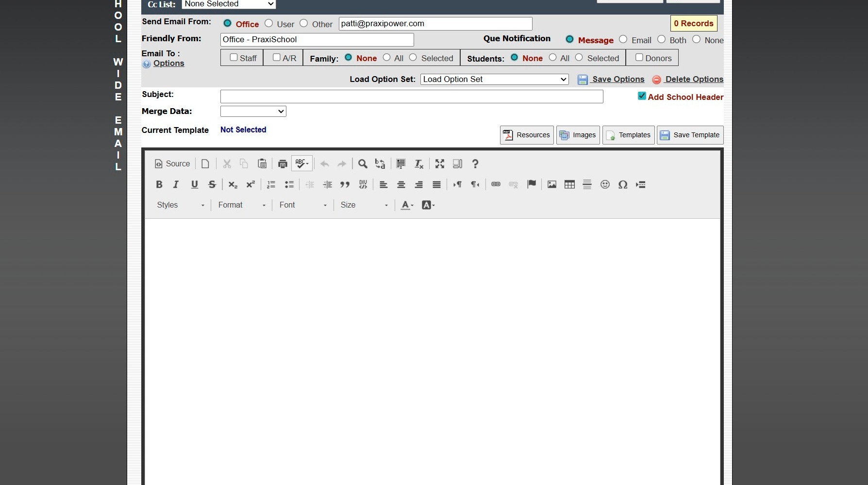Image resolution: width=868 pixels, height=485 pixels.
Task: Click the Save Options link
Action: pos(618,79)
